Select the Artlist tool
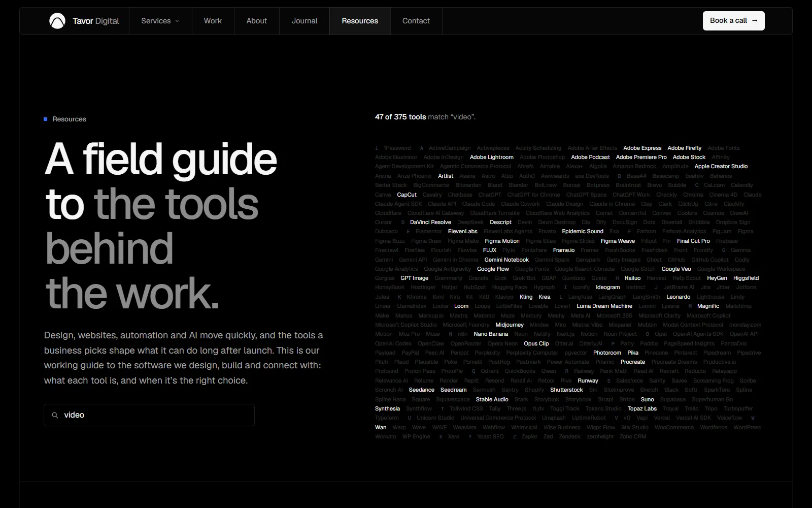812x508 pixels. pyautogui.click(x=446, y=176)
